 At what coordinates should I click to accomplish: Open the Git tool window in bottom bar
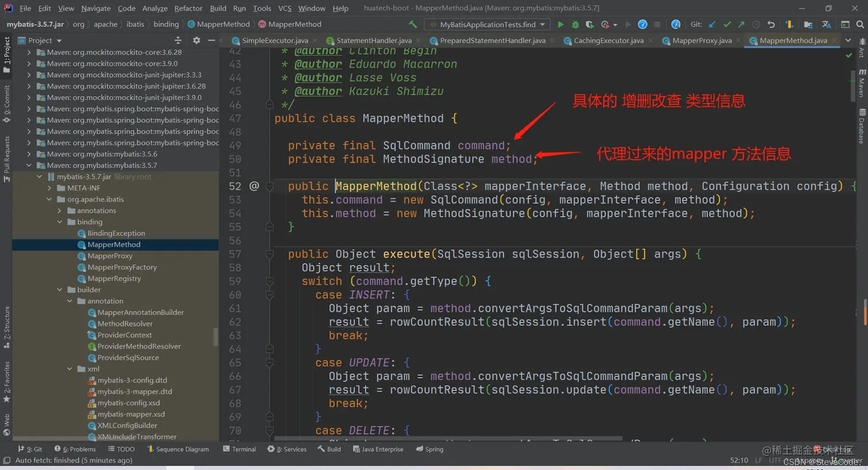click(x=30, y=449)
